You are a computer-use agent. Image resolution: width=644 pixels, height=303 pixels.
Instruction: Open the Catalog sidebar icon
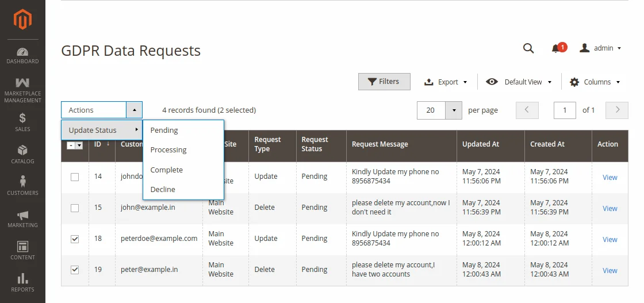click(22, 154)
